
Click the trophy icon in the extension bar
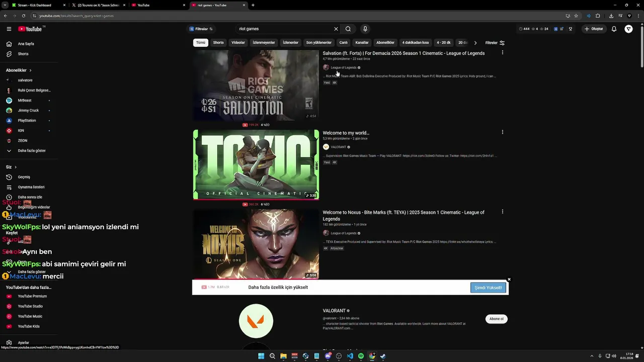(571, 29)
